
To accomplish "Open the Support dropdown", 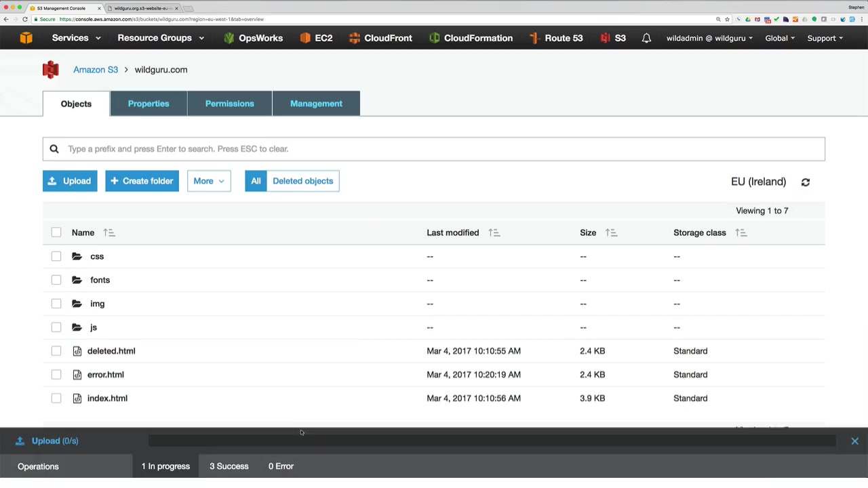I will [825, 38].
